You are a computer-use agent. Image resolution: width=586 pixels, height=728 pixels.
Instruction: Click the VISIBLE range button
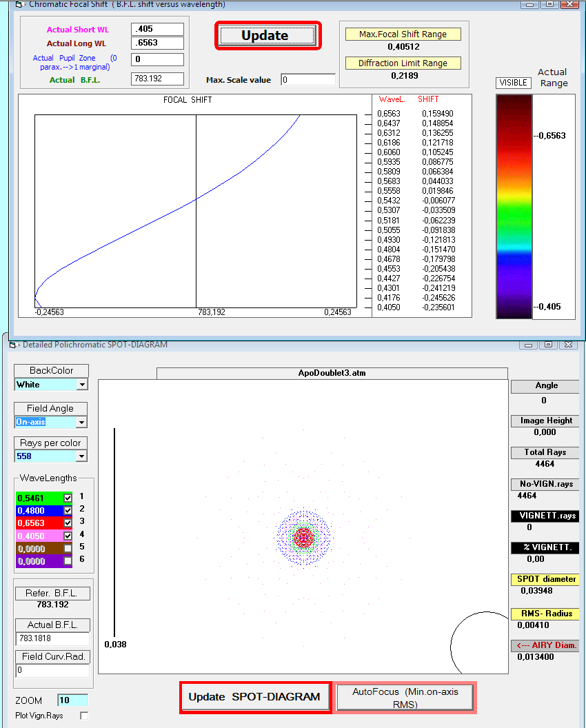pyautogui.click(x=513, y=83)
